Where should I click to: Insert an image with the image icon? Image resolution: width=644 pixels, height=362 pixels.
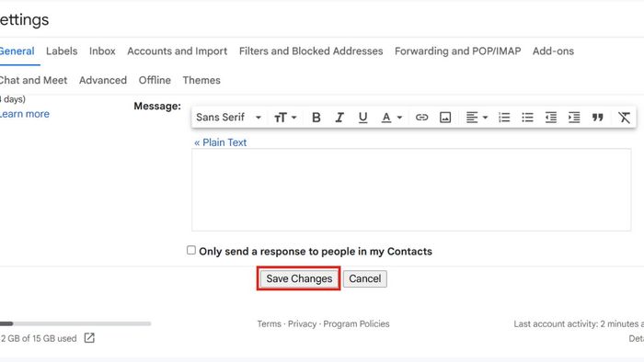445,118
